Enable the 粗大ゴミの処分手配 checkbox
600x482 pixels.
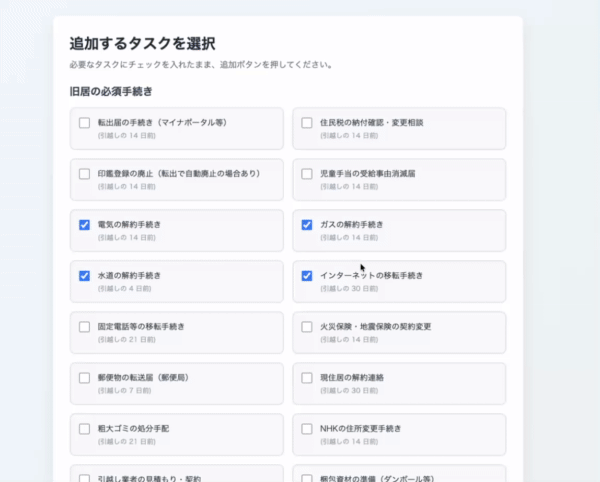(x=84, y=429)
